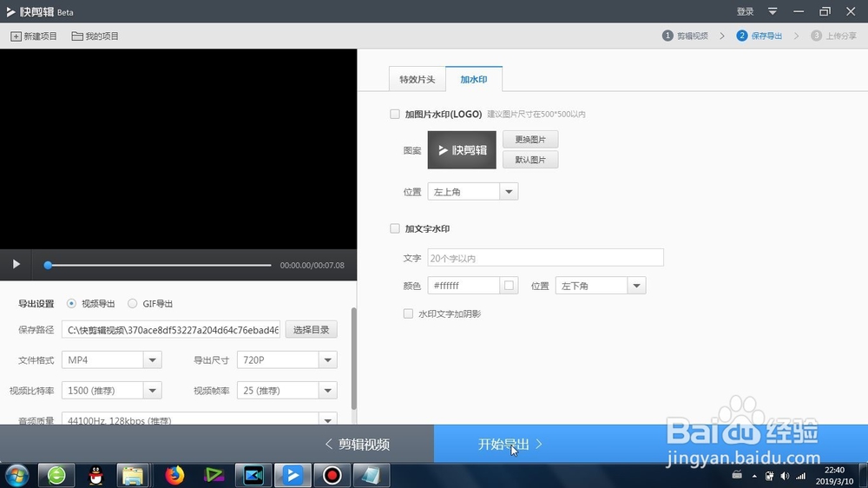Click the 选择目录 button
Viewport: 868px width, 488px height.
(311, 330)
